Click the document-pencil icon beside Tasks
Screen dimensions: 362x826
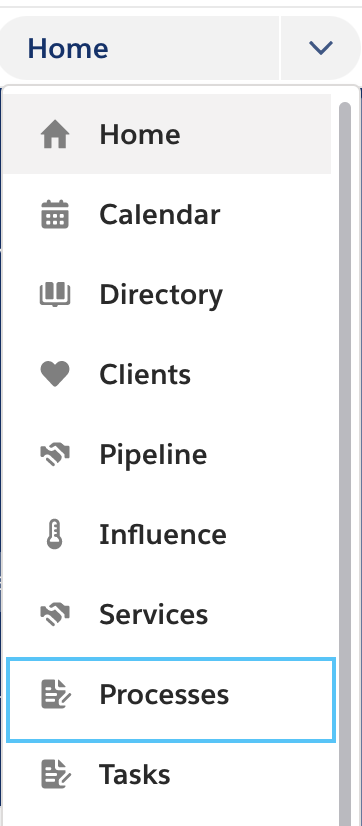click(56, 774)
